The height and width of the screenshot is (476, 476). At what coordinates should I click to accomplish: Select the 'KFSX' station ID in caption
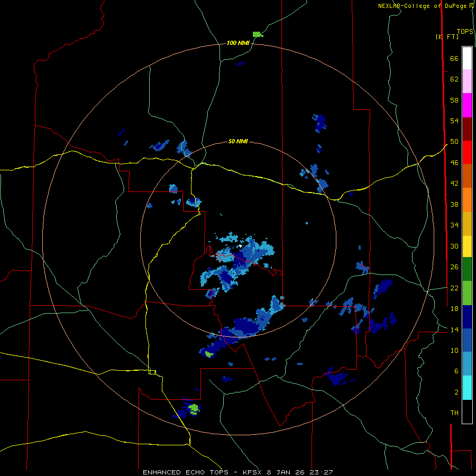(x=253, y=472)
